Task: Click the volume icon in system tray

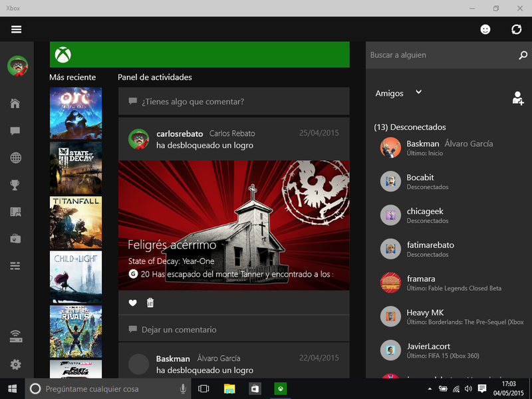Action: tap(469, 389)
